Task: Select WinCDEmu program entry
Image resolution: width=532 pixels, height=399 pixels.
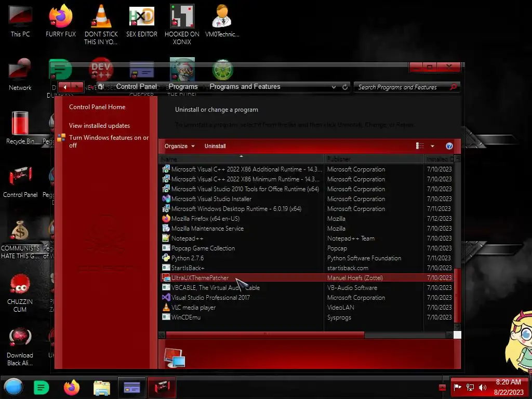Action: coord(307,317)
